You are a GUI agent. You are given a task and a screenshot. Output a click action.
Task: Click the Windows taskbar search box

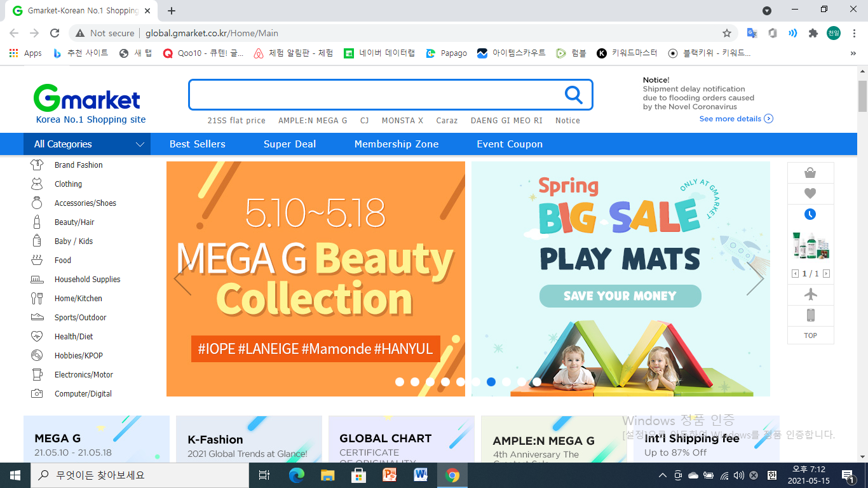(141, 475)
